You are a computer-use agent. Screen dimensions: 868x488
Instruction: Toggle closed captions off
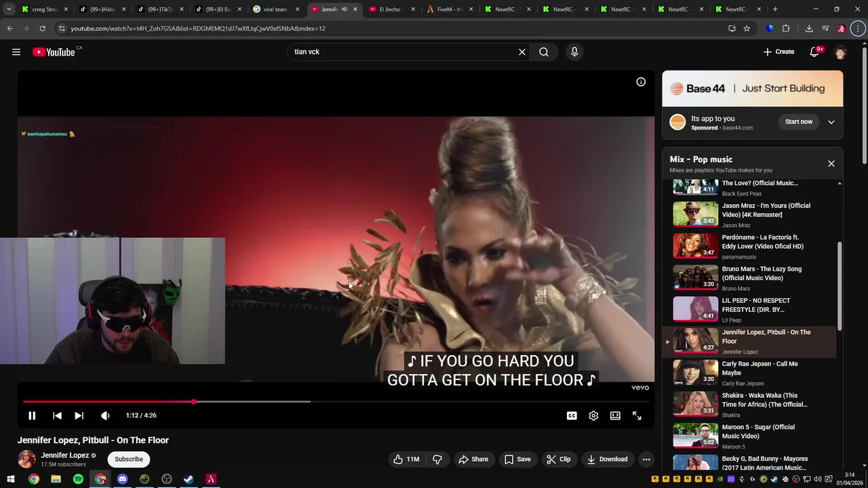[572, 415]
